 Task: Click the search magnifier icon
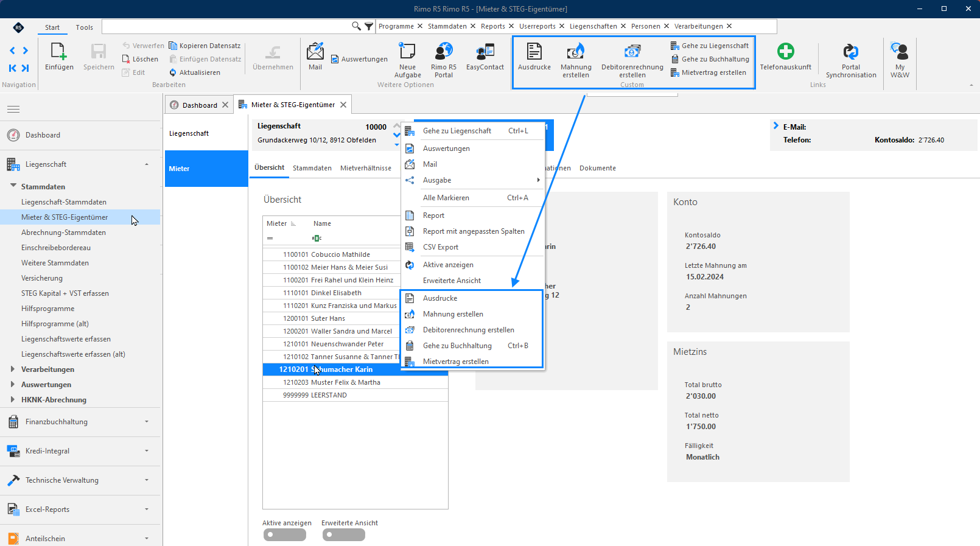coord(356,26)
